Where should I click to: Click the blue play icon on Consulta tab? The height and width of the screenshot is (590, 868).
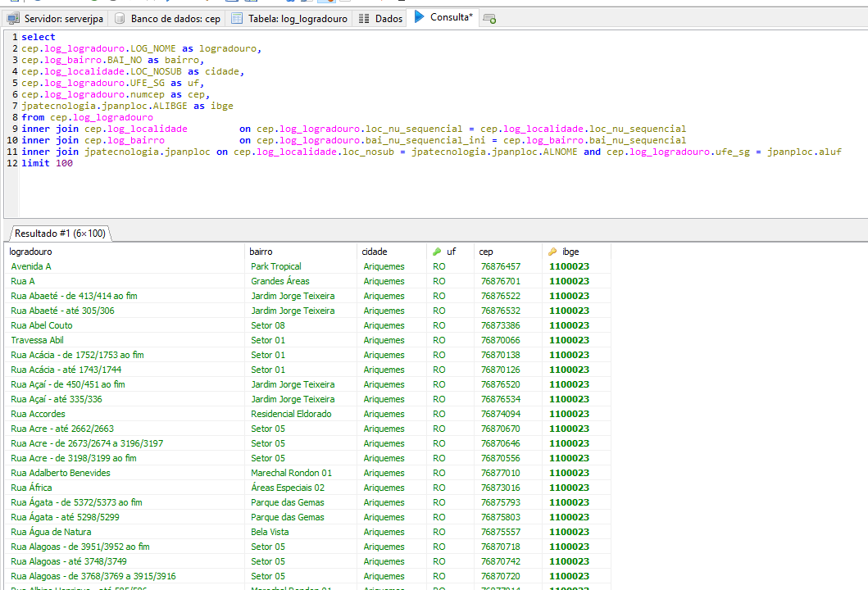(420, 16)
